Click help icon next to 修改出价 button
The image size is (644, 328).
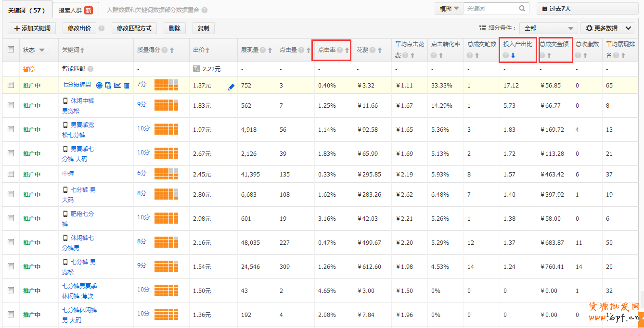[102, 28]
